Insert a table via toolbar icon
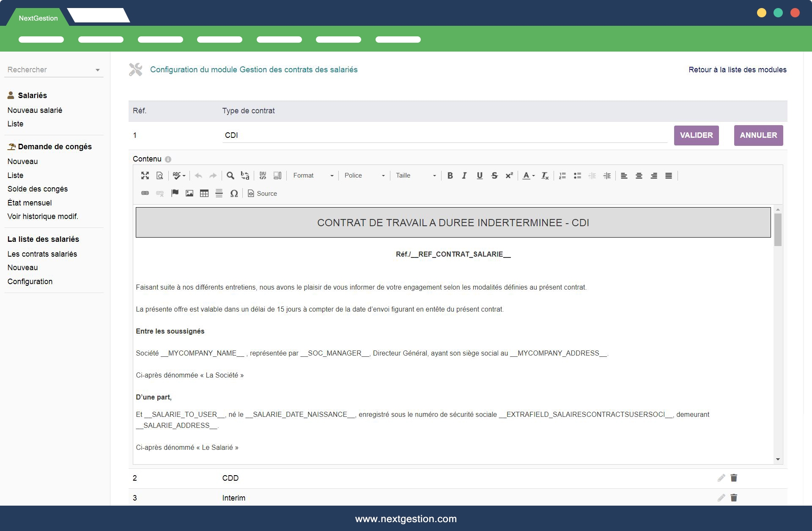This screenshot has height=531, width=812. (204, 193)
